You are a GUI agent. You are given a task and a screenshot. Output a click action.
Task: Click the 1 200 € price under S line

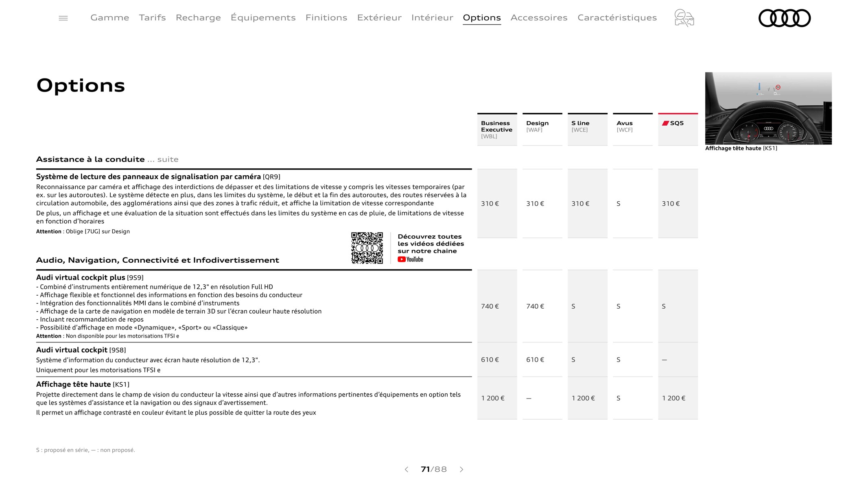(x=583, y=398)
